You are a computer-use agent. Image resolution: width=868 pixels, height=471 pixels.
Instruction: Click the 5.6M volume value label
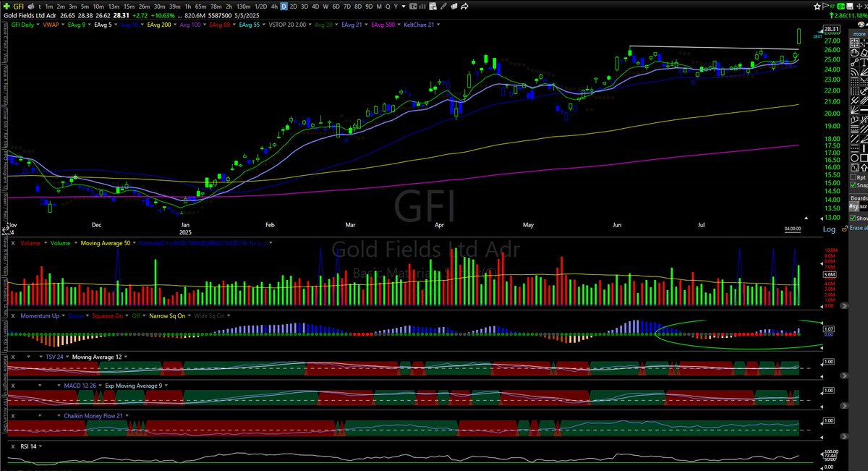click(830, 274)
